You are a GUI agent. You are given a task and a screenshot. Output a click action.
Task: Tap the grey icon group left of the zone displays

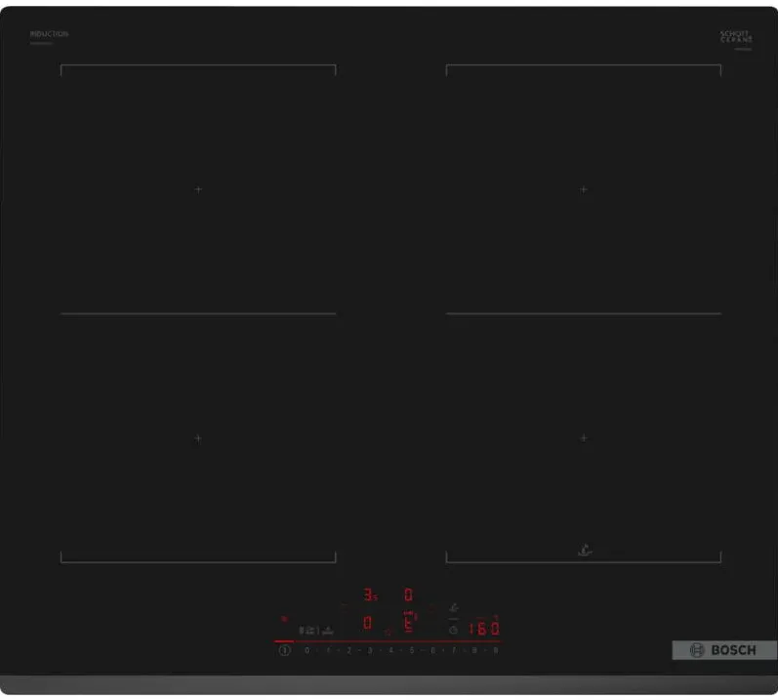tap(316, 631)
